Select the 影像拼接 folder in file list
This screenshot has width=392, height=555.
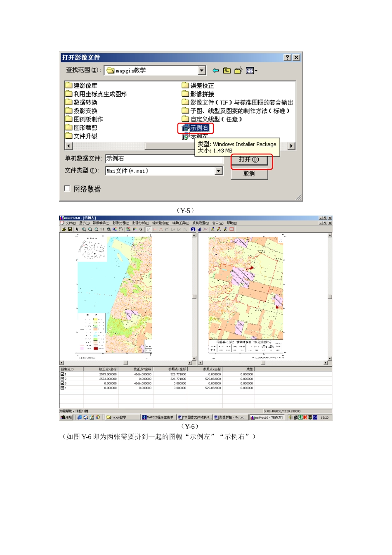pos(198,94)
